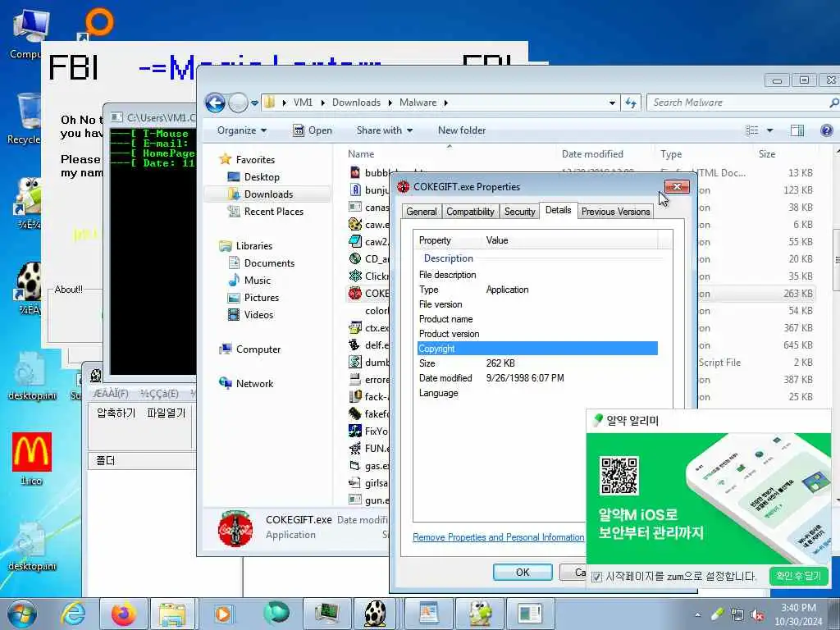This screenshot has width=840, height=630.
Task: Open the recent pages dropdown arrow
Action: [x=254, y=103]
